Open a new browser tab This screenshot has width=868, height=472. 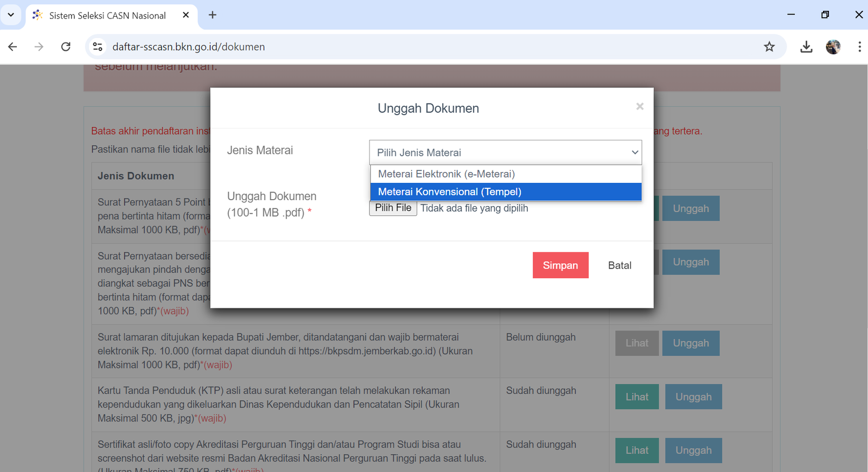click(x=213, y=15)
